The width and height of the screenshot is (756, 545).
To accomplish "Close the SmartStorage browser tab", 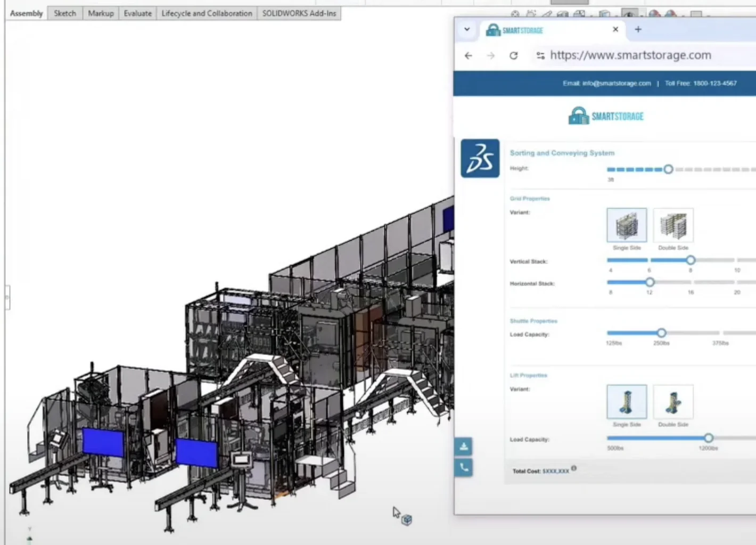I will click(x=615, y=29).
